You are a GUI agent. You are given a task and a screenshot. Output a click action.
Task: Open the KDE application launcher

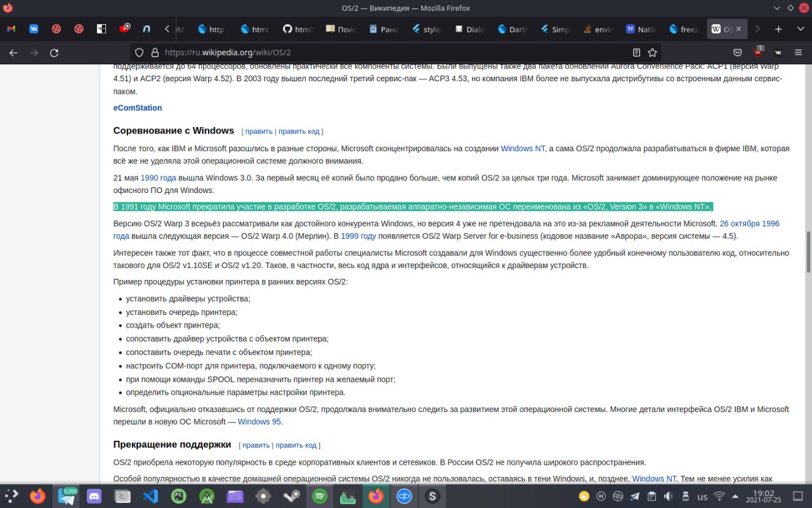(x=11, y=496)
